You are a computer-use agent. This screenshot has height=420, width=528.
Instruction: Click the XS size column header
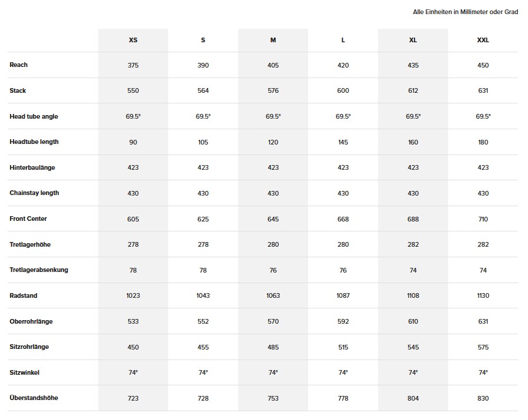pos(133,40)
